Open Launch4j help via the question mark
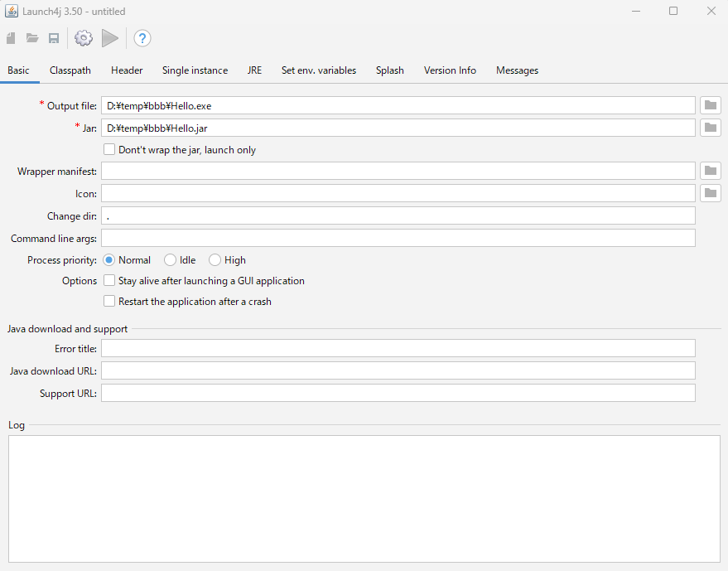 pos(142,38)
